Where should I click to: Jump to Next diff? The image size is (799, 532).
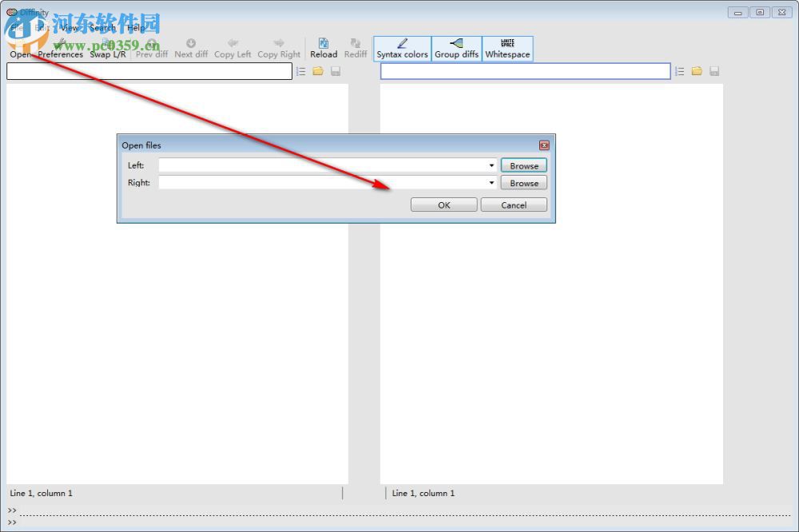click(x=191, y=49)
